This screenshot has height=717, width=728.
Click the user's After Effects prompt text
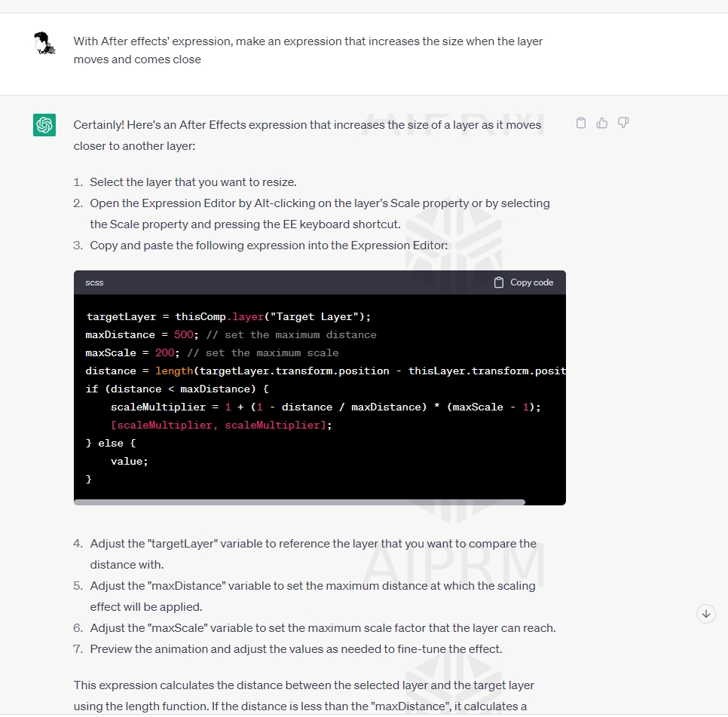coord(307,50)
